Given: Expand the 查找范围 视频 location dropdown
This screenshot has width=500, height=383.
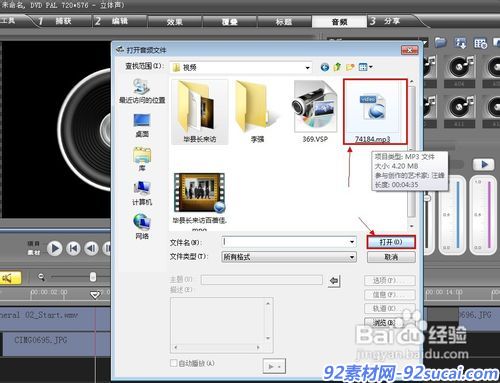Looking at the screenshot, I should [307, 68].
